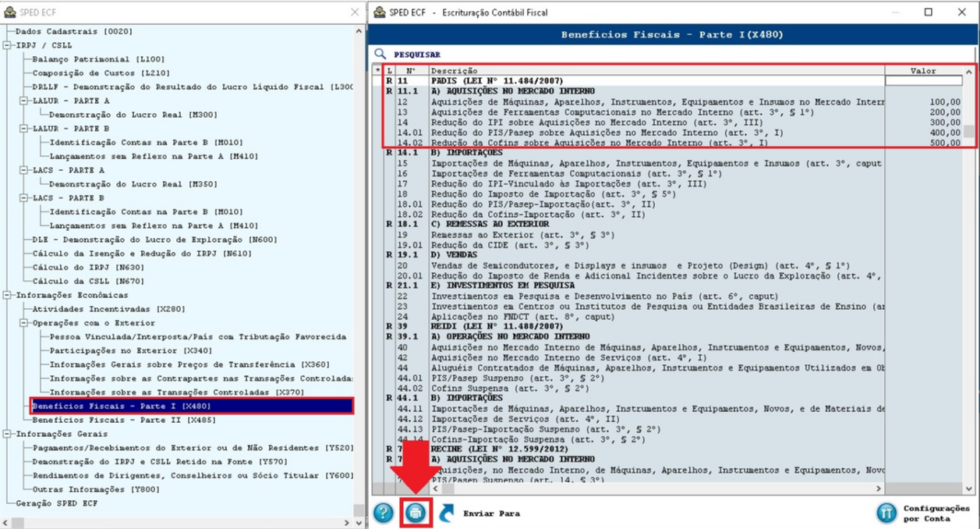Collapse LACS - PARTE A node
Screen dimensions: 980x529
24,170
